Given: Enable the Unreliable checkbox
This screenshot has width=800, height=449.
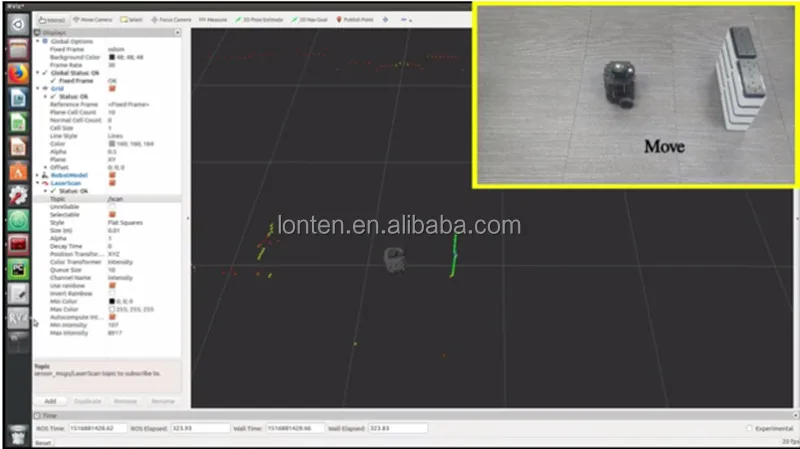Looking at the screenshot, I should point(112,207).
